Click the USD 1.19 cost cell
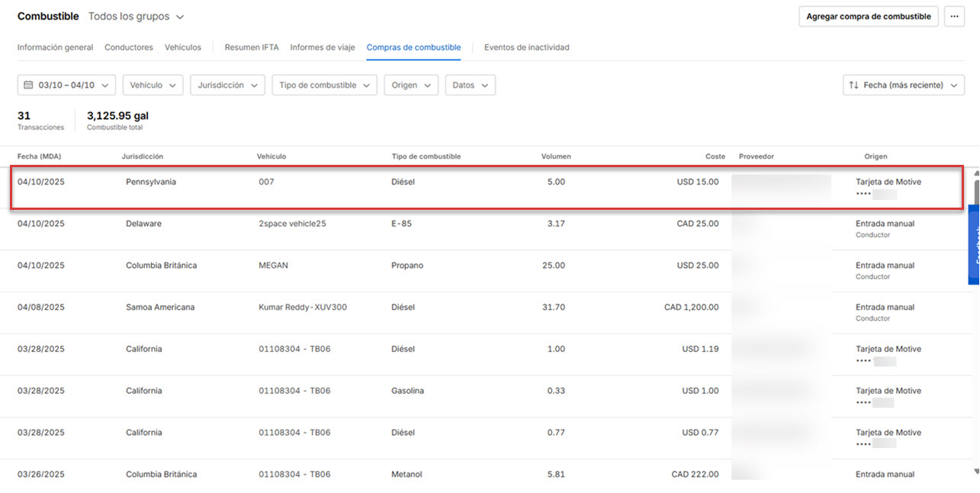980x493 pixels. [700, 349]
